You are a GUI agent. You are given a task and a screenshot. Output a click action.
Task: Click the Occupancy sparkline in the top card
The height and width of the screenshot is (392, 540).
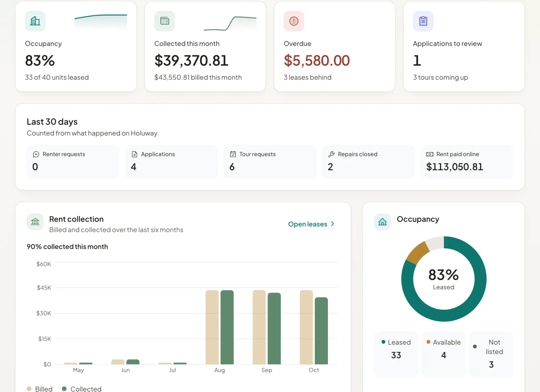click(x=101, y=22)
